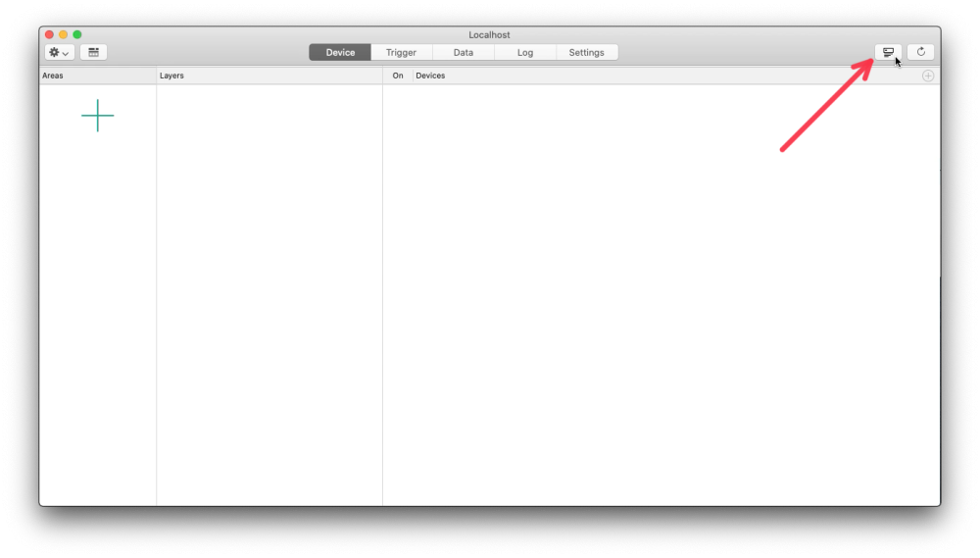The image size is (980, 558).
Task: Click the Devices column header
Action: coord(430,76)
